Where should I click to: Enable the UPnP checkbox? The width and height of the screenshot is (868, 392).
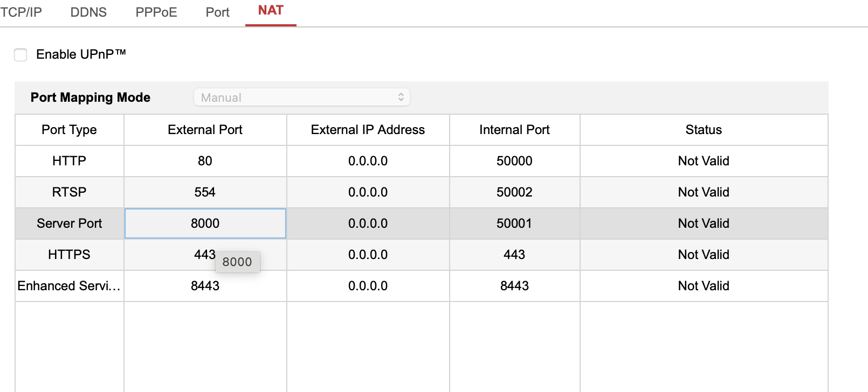tap(20, 54)
